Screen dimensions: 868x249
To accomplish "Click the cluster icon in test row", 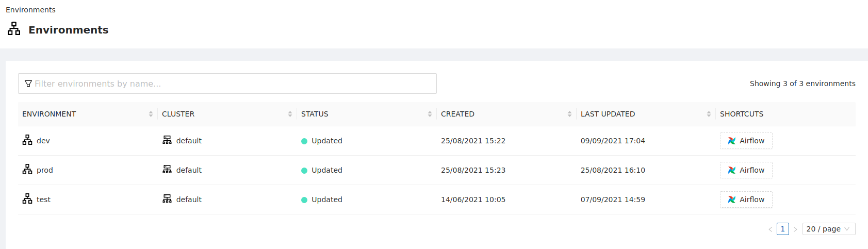I will (167, 199).
